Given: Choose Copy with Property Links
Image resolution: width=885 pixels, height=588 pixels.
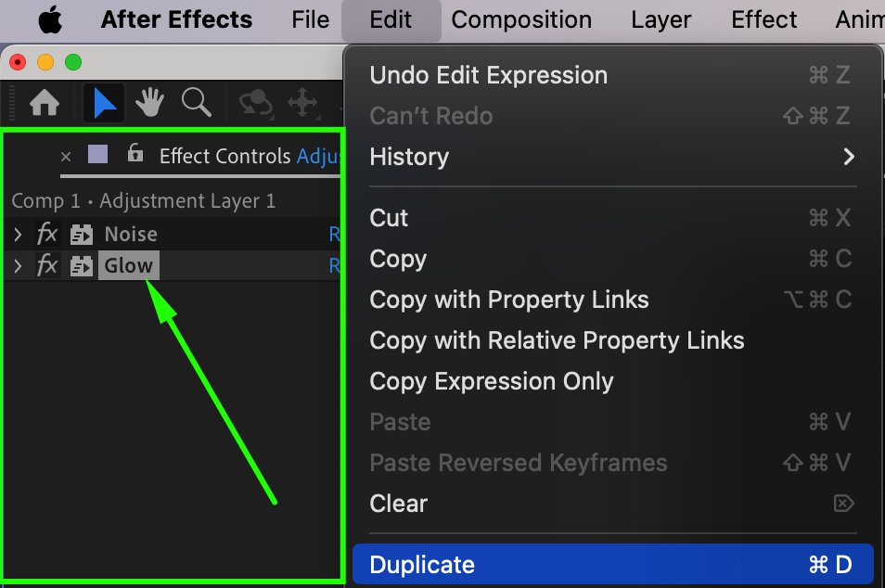Looking at the screenshot, I should (x=612, y=300).
